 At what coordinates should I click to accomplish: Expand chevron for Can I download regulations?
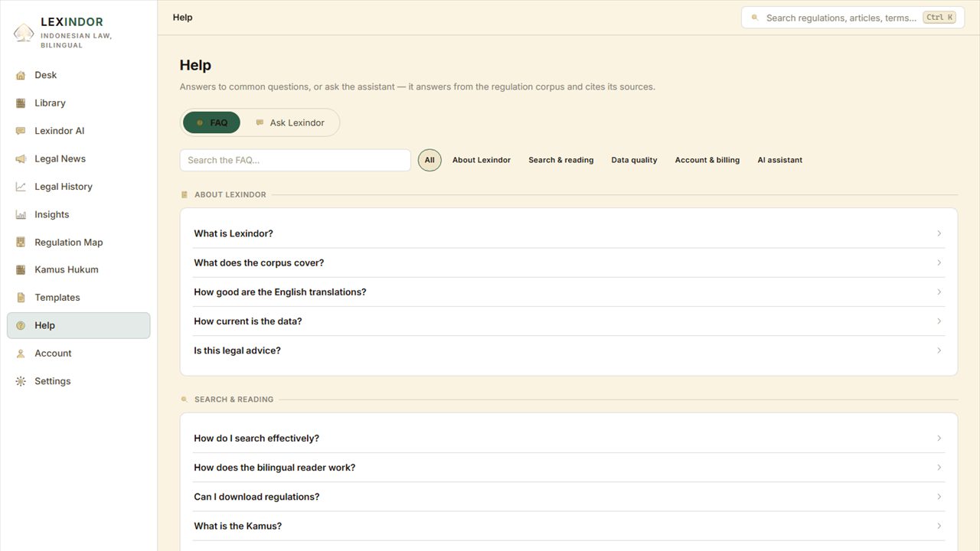point(939,497)
